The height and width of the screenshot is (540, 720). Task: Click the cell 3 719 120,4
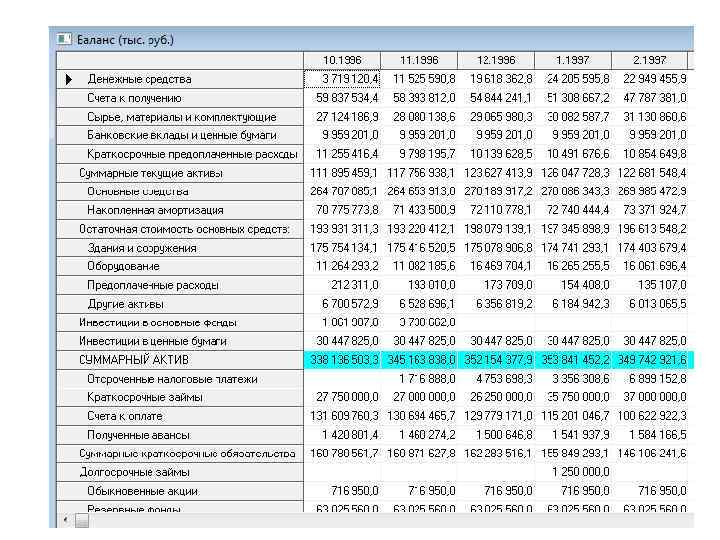point(342,79)
